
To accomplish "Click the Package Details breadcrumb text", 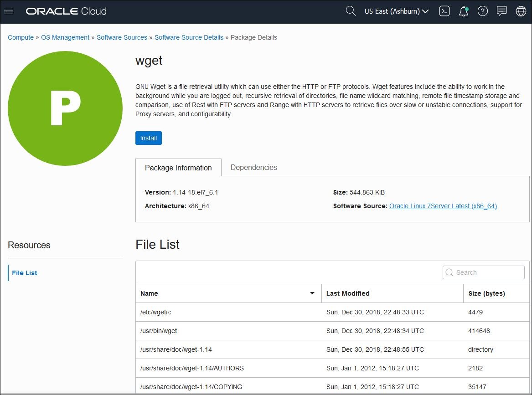I will point(254,37).
